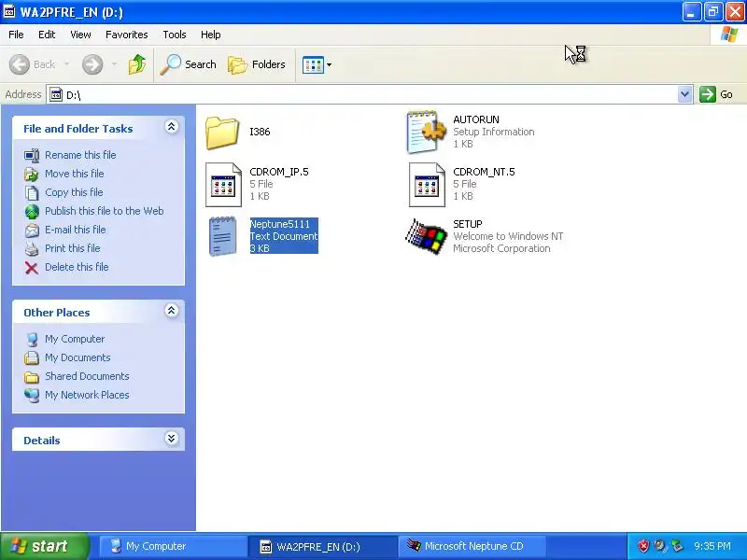Click Delete this file

tap(77, 267)
